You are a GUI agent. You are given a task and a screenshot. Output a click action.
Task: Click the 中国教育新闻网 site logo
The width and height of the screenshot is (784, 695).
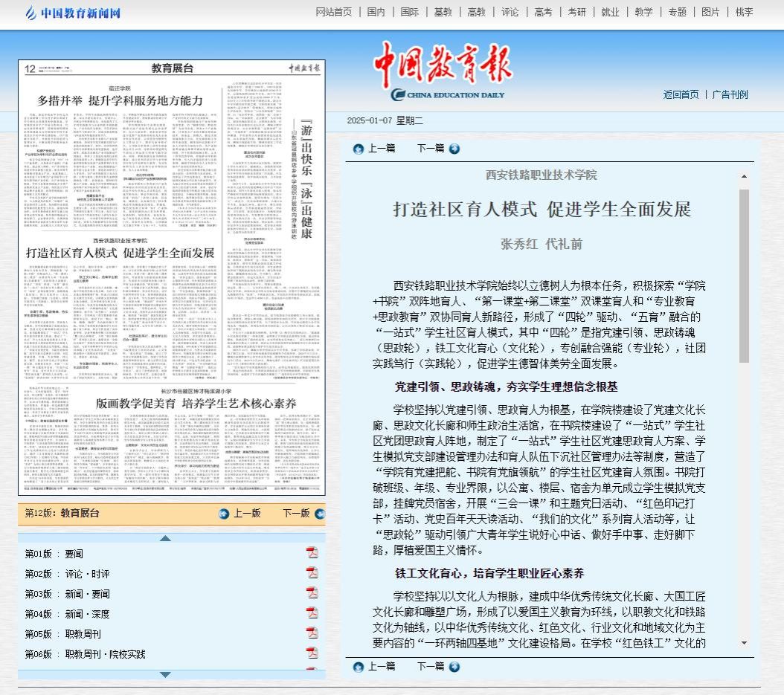pos(73,13)
